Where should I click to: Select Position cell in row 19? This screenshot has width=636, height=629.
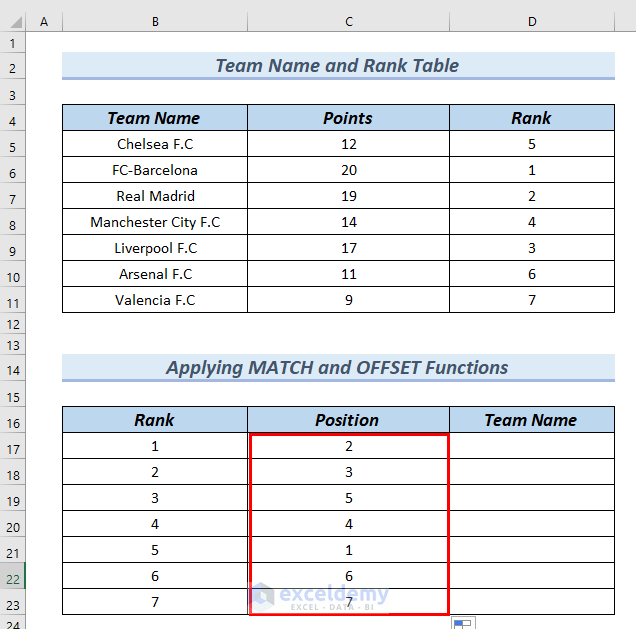click(348, 498)
